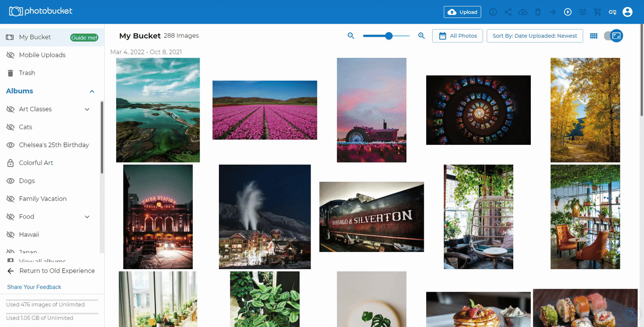644x327 pixels.
Task: Click the "My Bucket" page heading
Action: pos(140,36)
